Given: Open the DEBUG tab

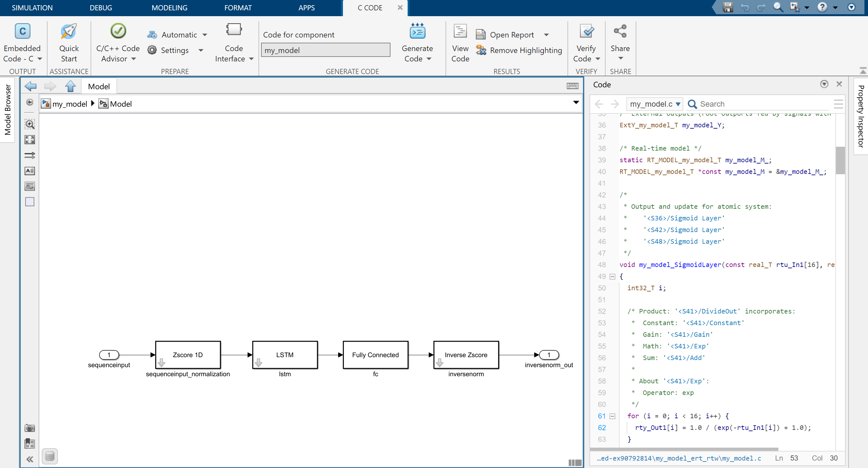Looking at the screenshot, I should pos(100,8).
